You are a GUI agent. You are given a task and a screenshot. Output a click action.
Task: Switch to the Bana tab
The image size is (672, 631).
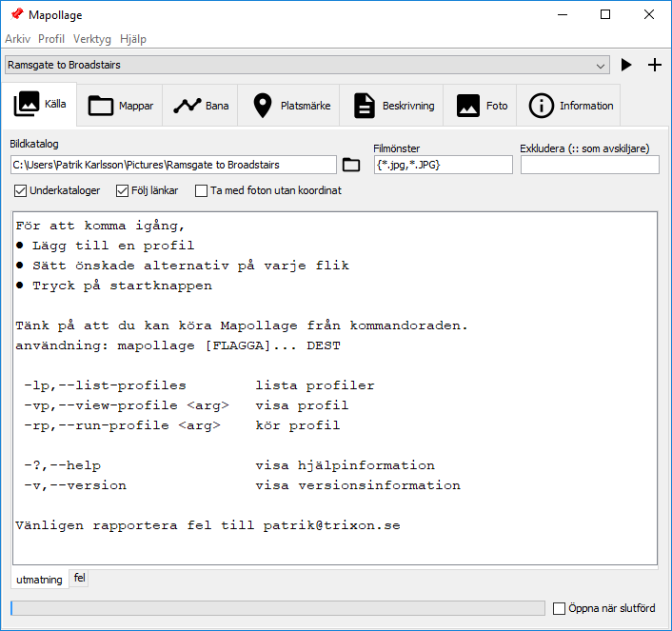click(201, 106)
